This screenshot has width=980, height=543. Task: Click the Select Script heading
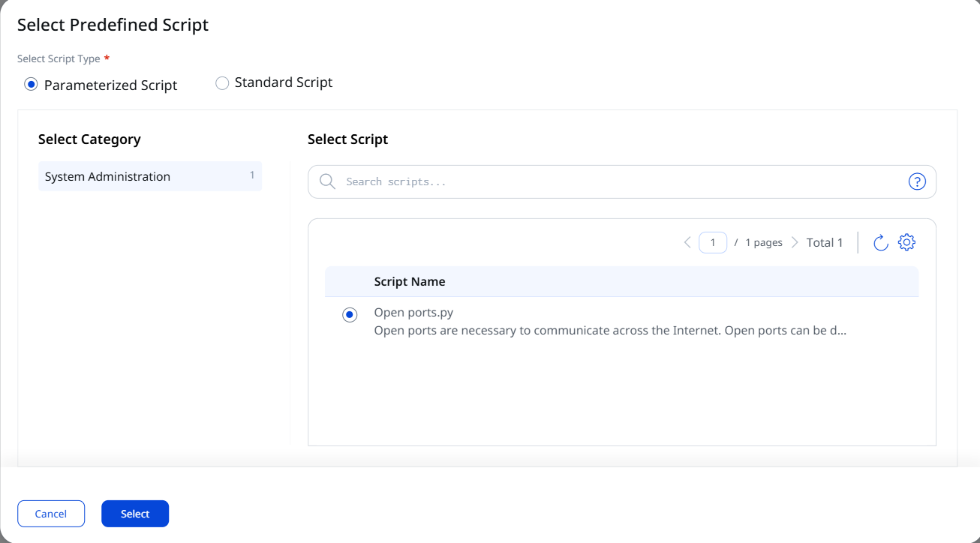pos(348,139)
